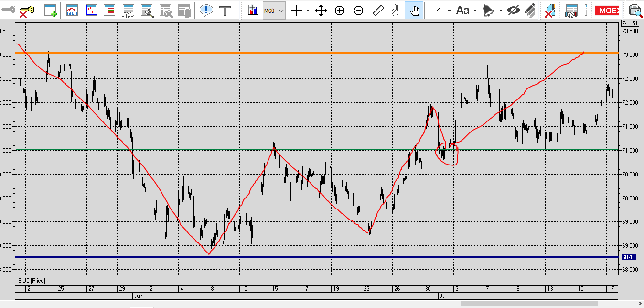Image resolution: width=644 pixels, height=308 pixels.
Task: Click the right toolbar handshake table icon
Action: pyautogui.click(x=571, y=11)
